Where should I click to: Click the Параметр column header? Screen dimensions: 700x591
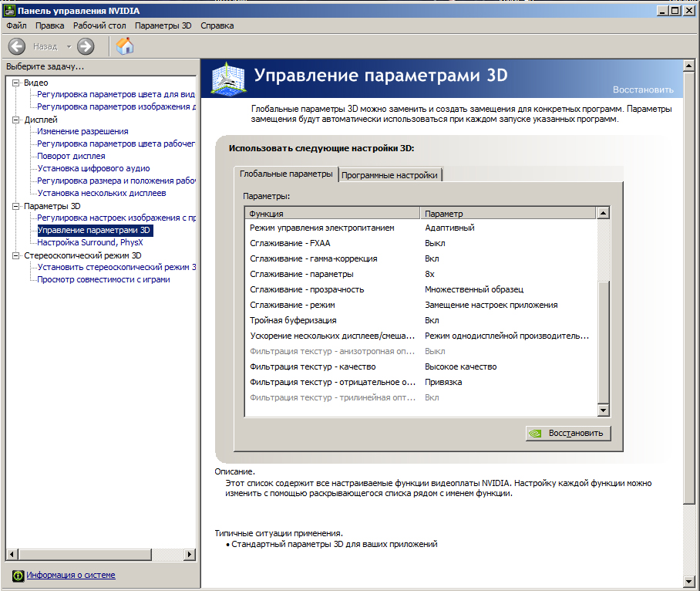tap(507, 214)
